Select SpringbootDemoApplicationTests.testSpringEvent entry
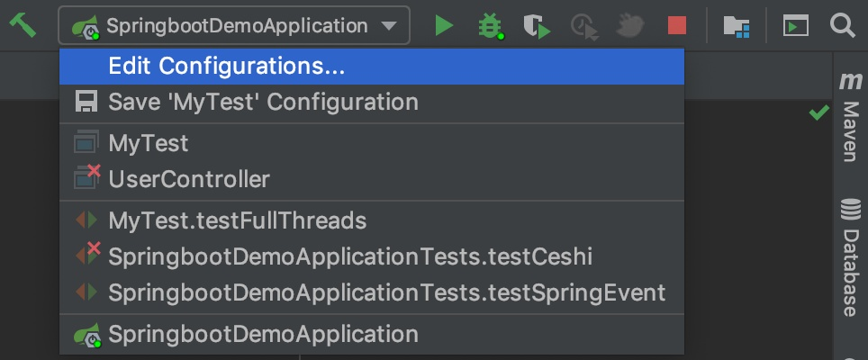This screenshot has width=868, height=360. click(x=385, y=292)
